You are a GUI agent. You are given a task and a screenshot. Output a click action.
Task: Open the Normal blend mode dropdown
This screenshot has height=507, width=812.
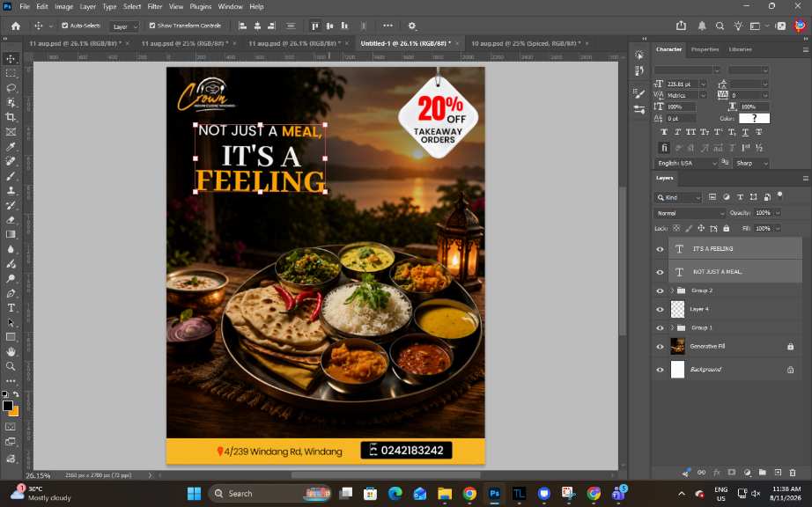tap(690, 213)
